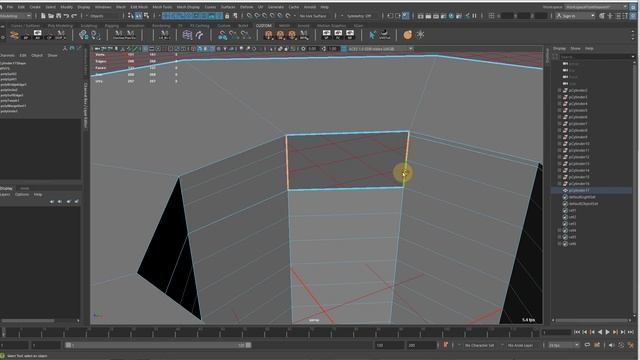Open the Outliner Display menu
640x360 pixels.
coord(559,49)
